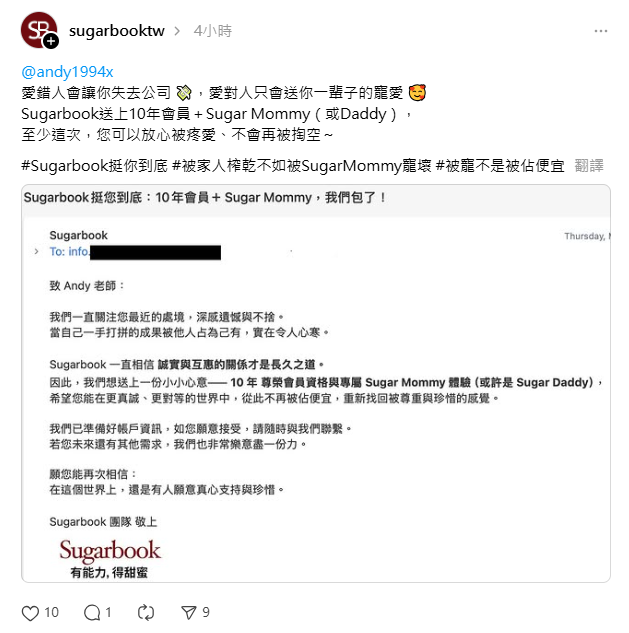Open the three-dot more options menu
Viewport: 629px width, 633px height.
coord(600,31)
